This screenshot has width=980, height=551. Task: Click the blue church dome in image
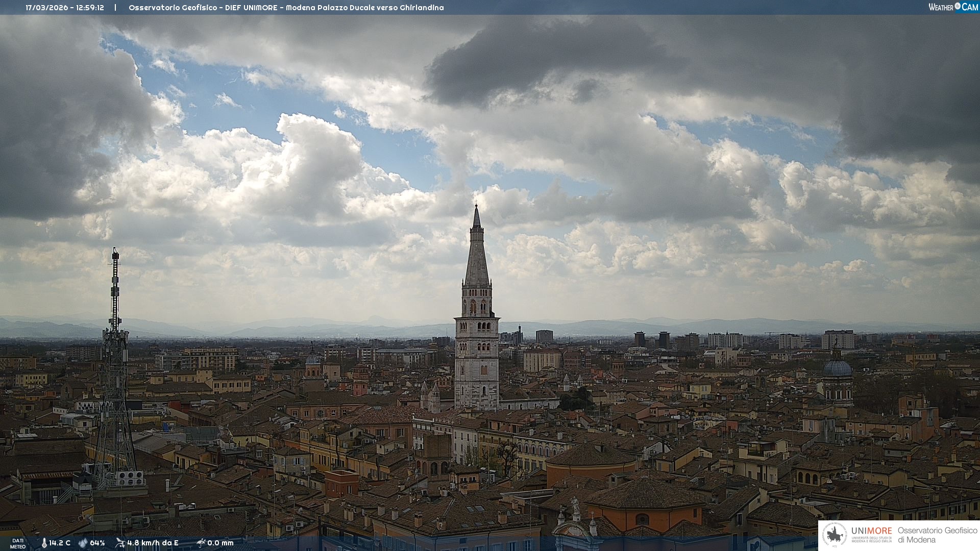tap(838, 368)
